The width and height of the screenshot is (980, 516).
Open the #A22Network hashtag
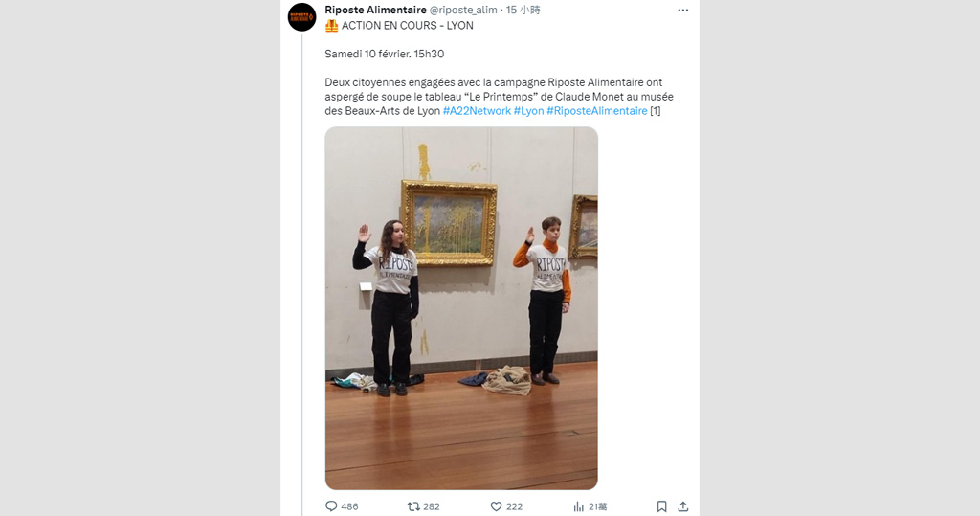477,111
